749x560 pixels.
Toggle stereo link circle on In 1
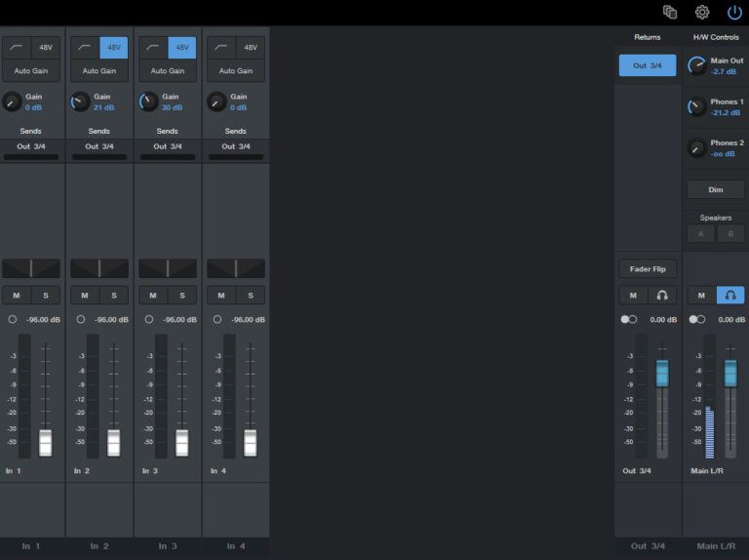(x=13, y=319)
